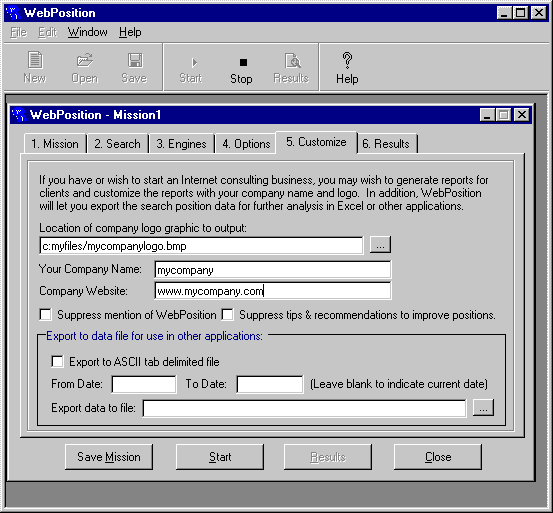The image size is (553, 513).
Task: Open the Help question-mark toolbar icon
Action: click(347, 60)
